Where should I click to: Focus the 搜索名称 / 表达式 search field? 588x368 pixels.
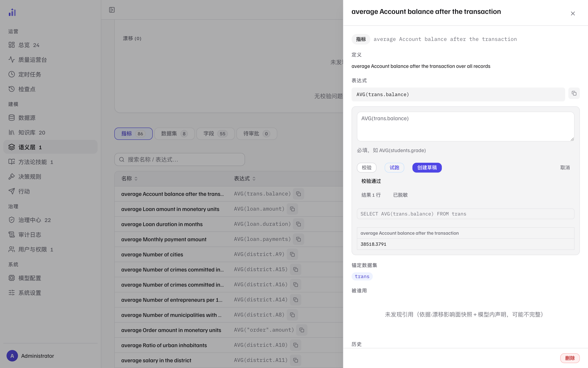(x=179, y=160)
